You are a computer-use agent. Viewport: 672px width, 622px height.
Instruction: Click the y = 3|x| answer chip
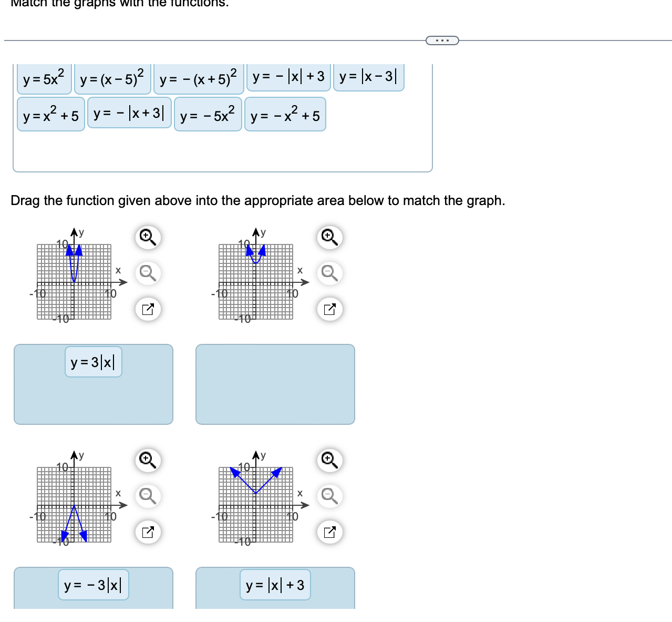click(92, 362)
